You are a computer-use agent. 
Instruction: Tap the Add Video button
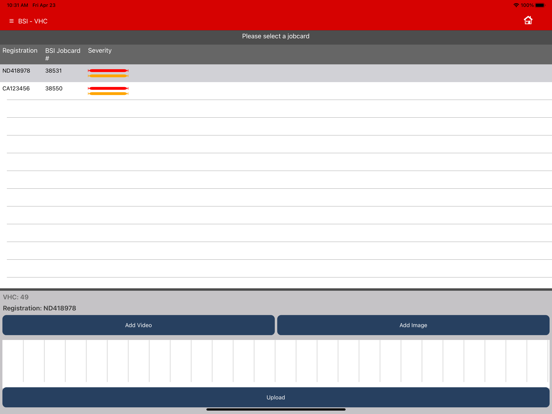(138, 325)
